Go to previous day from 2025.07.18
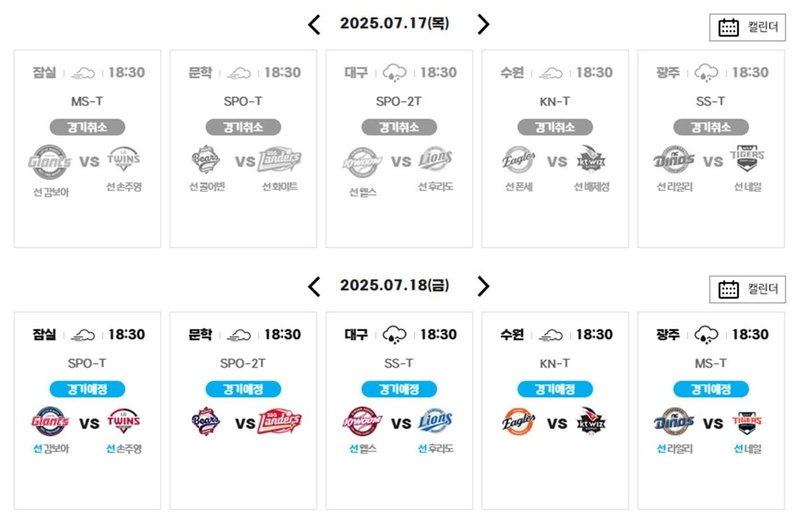This screenshot has height=524, width=800. tap(314, 287)
